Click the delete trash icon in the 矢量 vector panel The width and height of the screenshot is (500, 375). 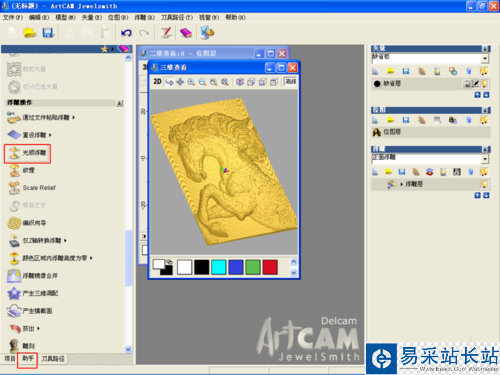point(469,71)
